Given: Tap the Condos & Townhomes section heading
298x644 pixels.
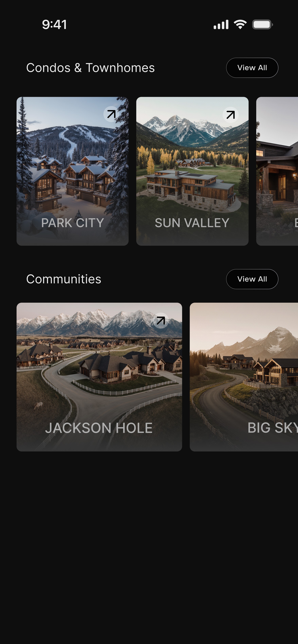Looking at the screenshot, I should [x=91, y=67].
